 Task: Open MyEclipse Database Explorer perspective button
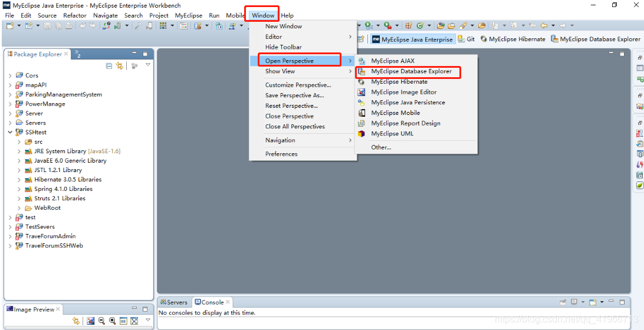596,39
